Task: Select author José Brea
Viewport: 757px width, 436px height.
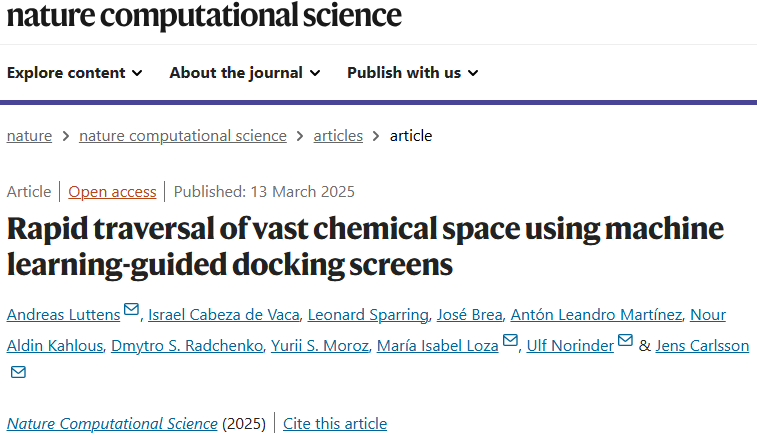Action: pyautogui.click(x=470, y=315)
